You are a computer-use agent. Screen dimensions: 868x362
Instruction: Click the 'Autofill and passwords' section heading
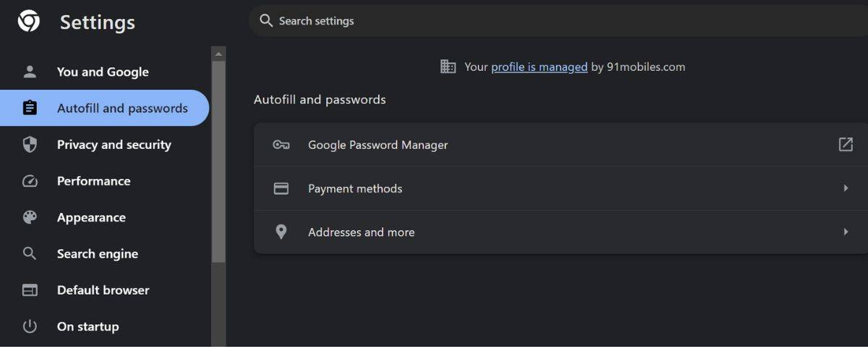320,99
